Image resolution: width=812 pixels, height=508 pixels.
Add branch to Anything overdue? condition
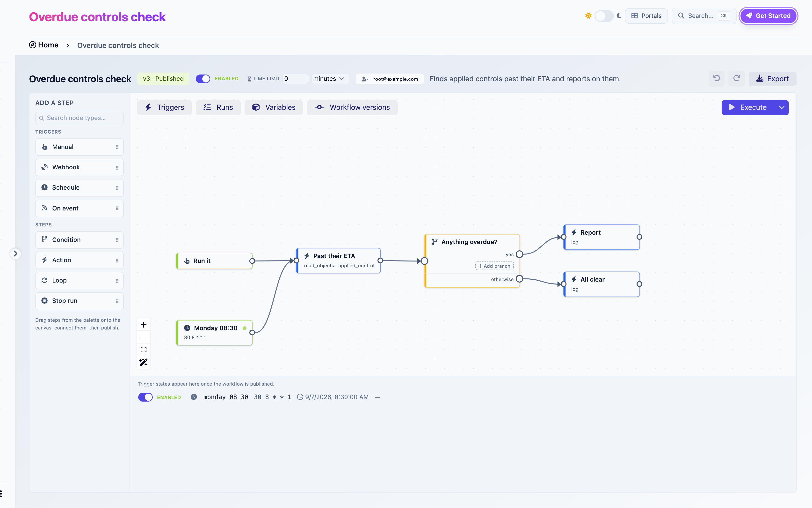tap(494, 266)
